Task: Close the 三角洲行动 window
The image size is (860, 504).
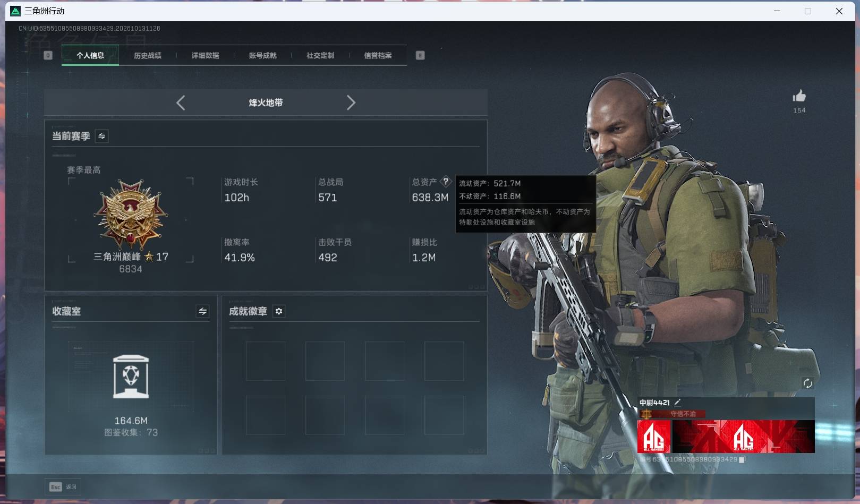Action: click(x=839, y=11)
